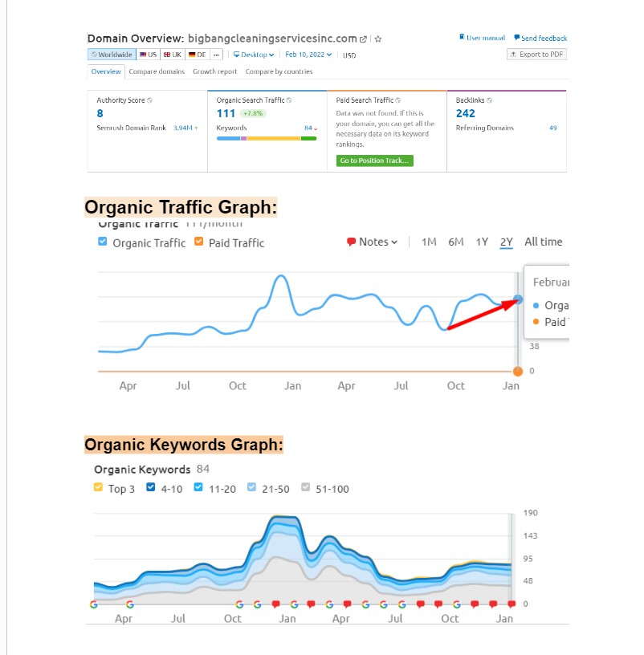This screenshot has height=655, width=644.
Task: Click the organic keywords distribution color bar
Action: (x=267, y=138)
